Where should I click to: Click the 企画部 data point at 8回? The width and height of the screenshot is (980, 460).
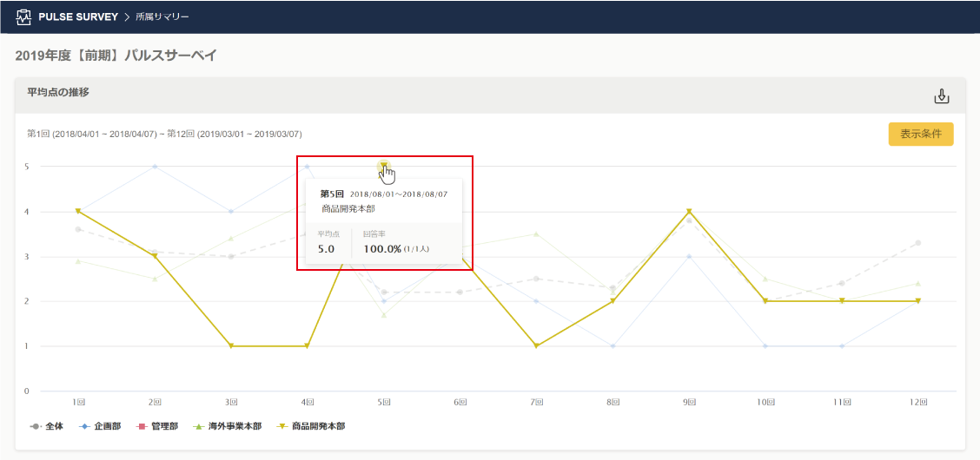point(612,346)
